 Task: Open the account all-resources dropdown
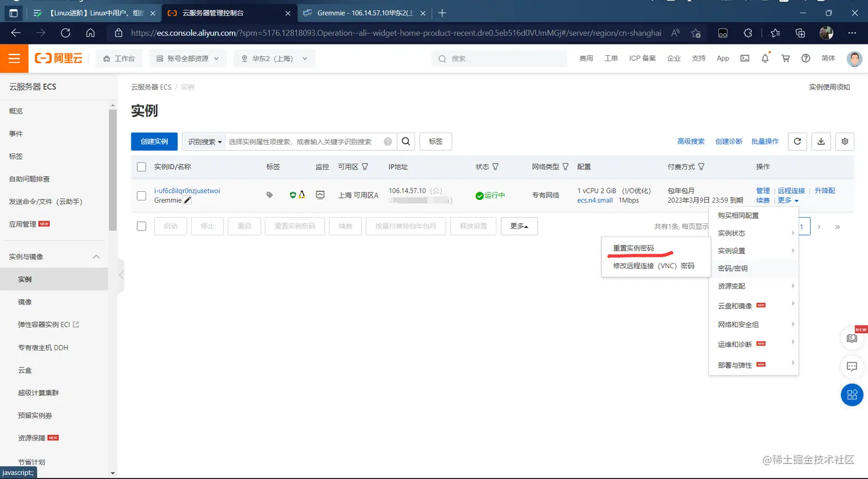pos(188,59)
